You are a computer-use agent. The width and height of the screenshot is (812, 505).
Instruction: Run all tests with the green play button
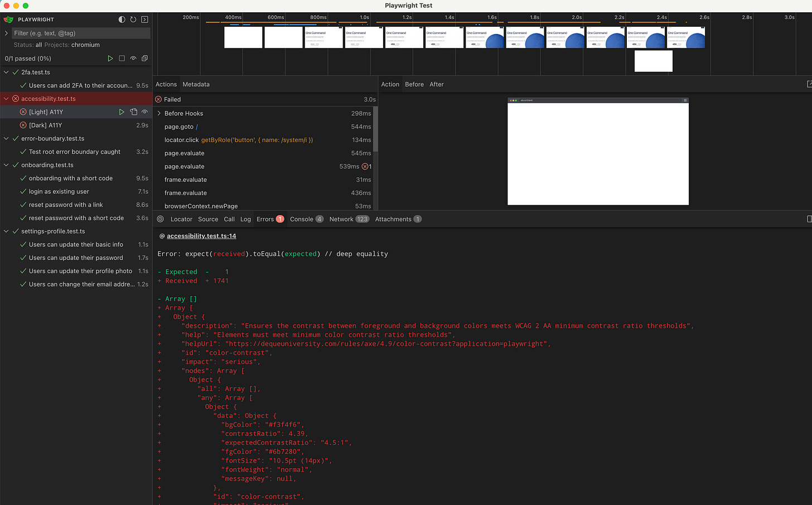pyautogui.click(x=110, y=59)
